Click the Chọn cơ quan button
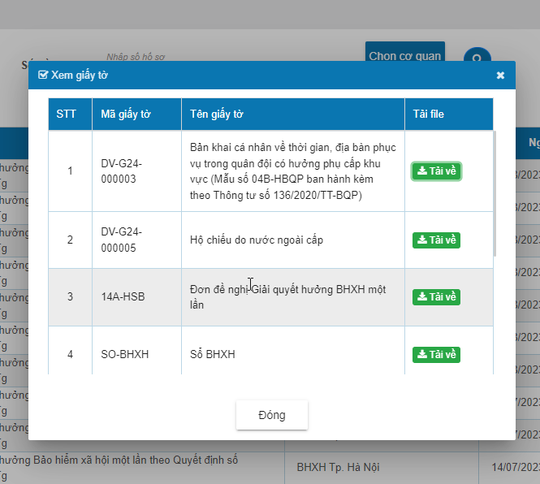This screenshot has width=540, height=484. [x=405, y=52]
